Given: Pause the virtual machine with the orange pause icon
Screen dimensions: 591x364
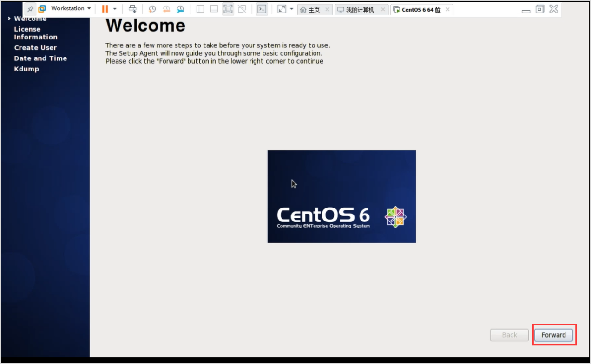Looking at the screenshot, I should point(105,9).
